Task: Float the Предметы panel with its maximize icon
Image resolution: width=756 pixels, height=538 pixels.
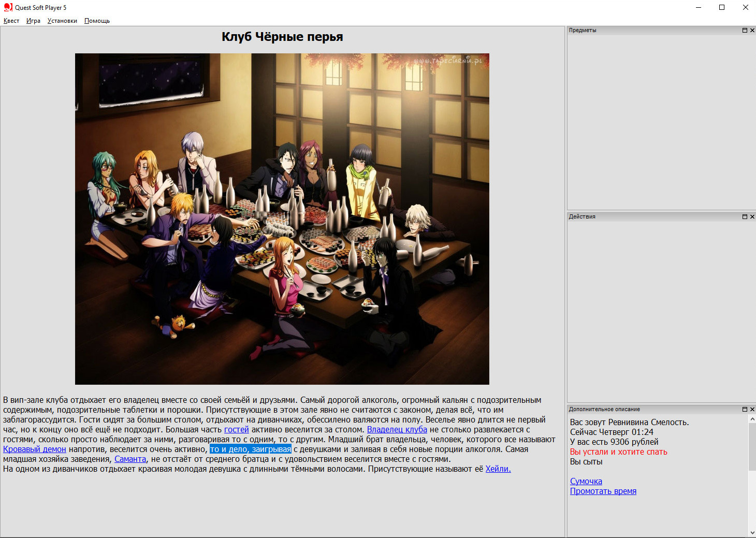Action: [x=745, y=31]
